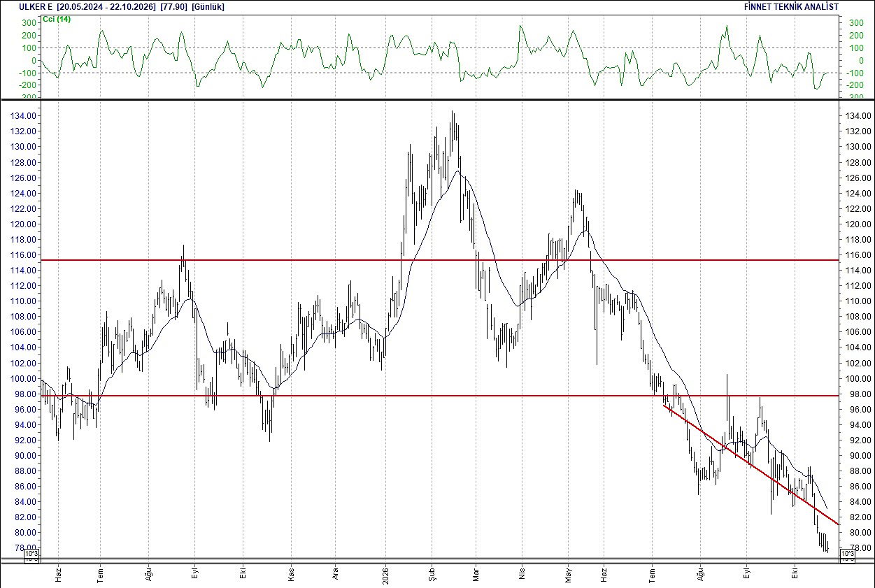
Task: Click the Kas month label on time axis
Action: tap(291, 574)
